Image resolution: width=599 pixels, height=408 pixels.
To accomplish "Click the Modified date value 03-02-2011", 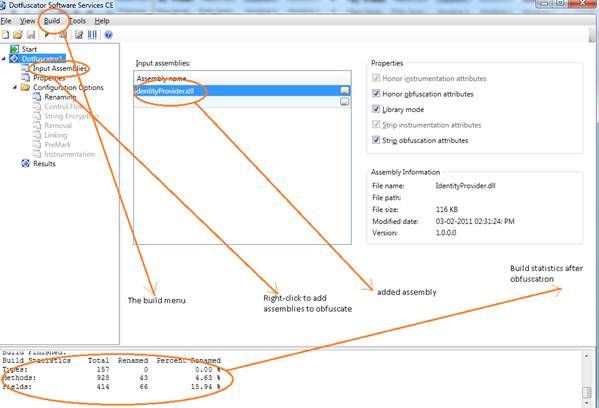I will (x=475, y=221).
